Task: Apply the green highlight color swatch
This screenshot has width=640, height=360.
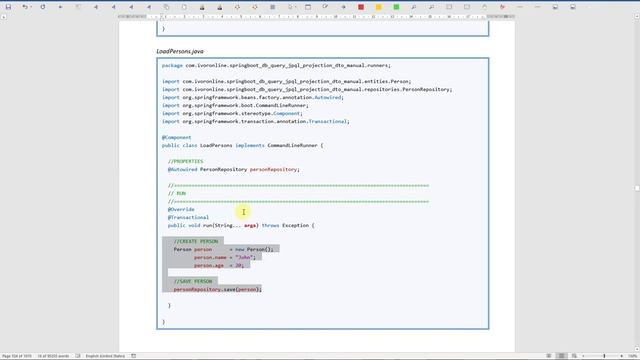Action: tap(396, 7)
